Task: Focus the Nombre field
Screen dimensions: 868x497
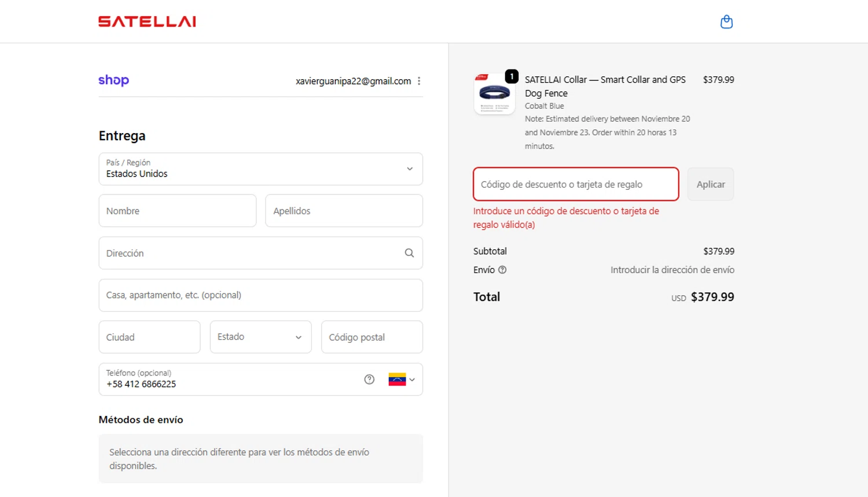Action: coord(178,211)
